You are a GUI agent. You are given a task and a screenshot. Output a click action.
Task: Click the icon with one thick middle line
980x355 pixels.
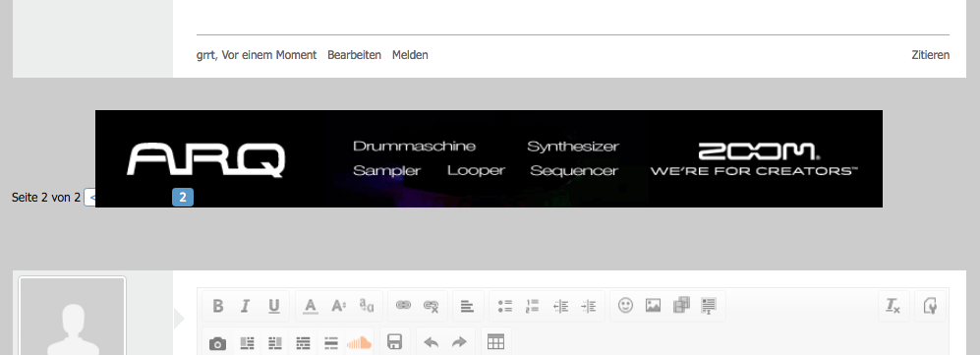(331, 343)
